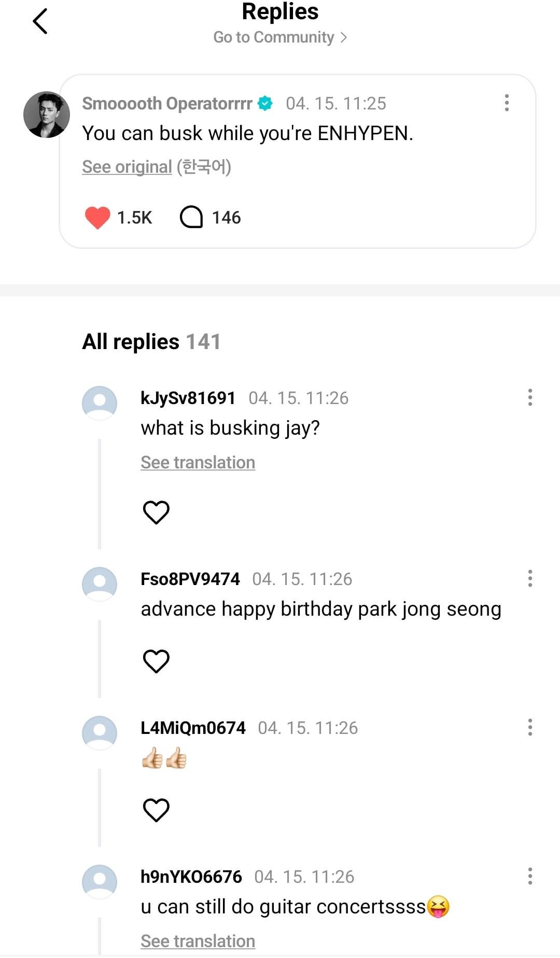Click the verified badge beside Smooooth Operatorrrr
Image resolution: width=560 pixels, height=958 pixels.
click(265, 103)
